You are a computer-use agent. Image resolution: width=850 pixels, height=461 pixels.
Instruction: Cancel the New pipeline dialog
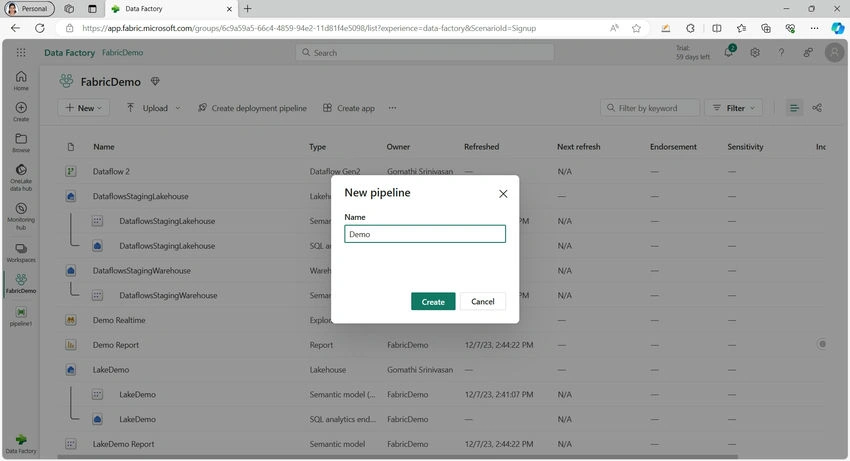point(482,302)
